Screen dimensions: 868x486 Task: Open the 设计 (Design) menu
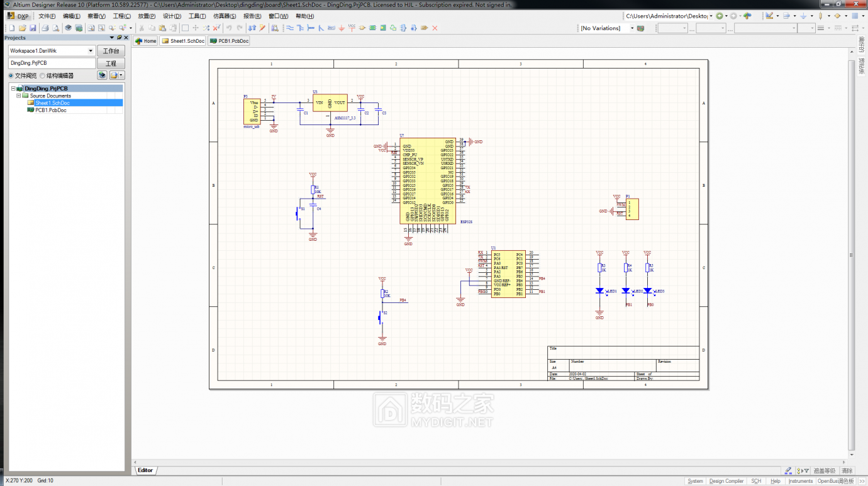172,16
